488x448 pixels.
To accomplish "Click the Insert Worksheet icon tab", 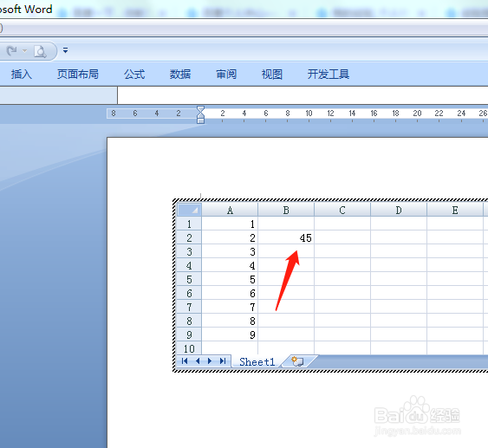I will 298,361.
